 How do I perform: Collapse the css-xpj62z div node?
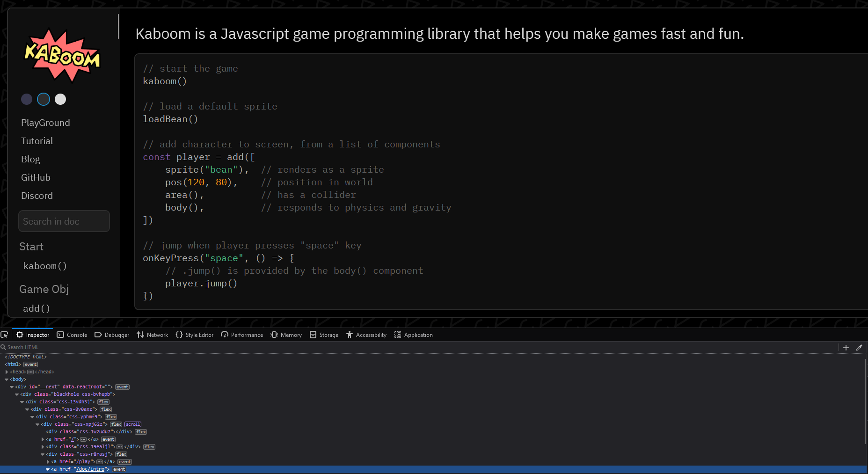coord(37,424)
